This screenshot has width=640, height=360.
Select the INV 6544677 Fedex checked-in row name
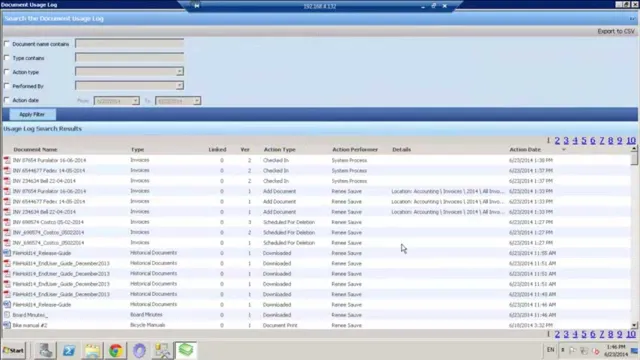(x=49, y=170)
